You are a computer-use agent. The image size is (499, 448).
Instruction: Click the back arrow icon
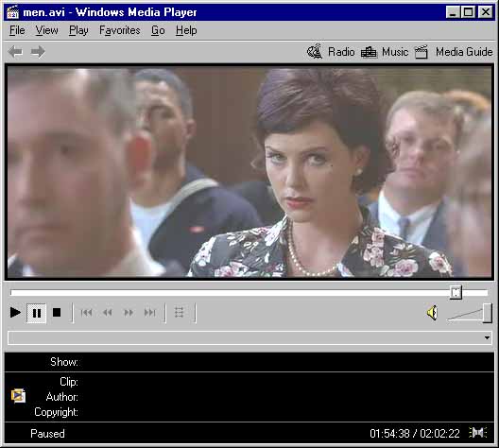15,52
